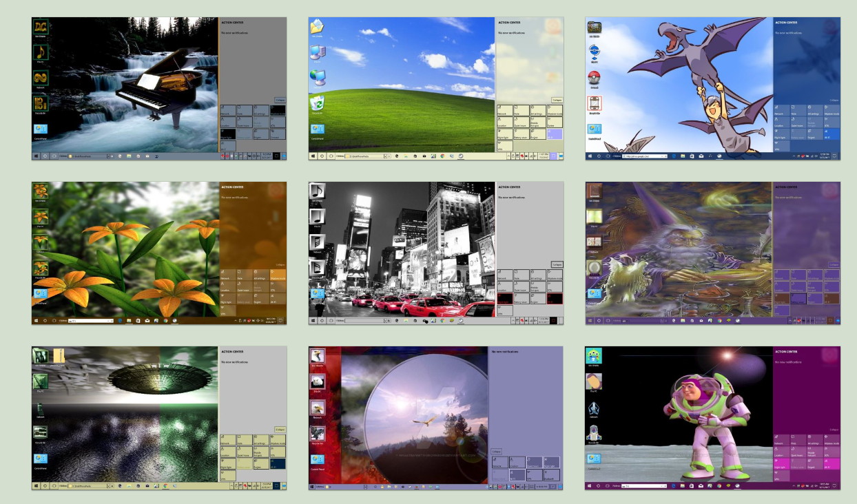Open Address toolbar dropdown on UFO taskbar
Viewport: 857px width, 504px height.
click(108, 486)
